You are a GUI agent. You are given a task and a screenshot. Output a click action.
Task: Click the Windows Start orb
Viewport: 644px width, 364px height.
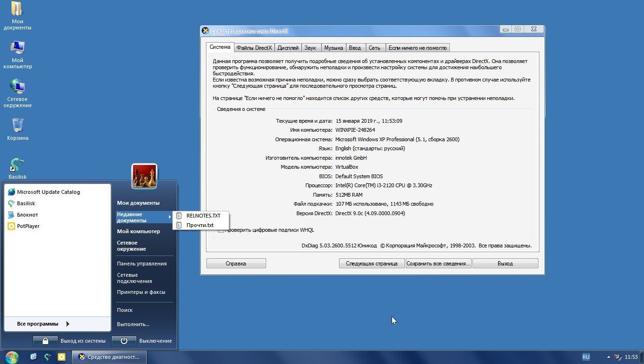tap(12, 357)
